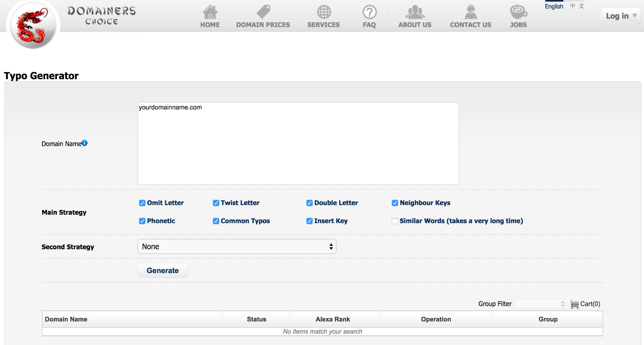Screen dimensions: 644x345
Task: Open the Log in dropdown menu
Action: click(620, 16)
